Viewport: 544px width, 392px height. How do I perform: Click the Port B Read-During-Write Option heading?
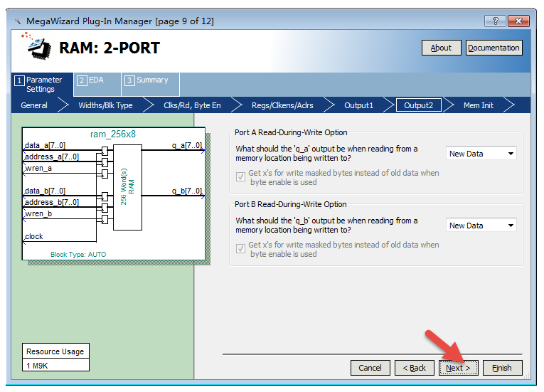click(x=290, y=204)
